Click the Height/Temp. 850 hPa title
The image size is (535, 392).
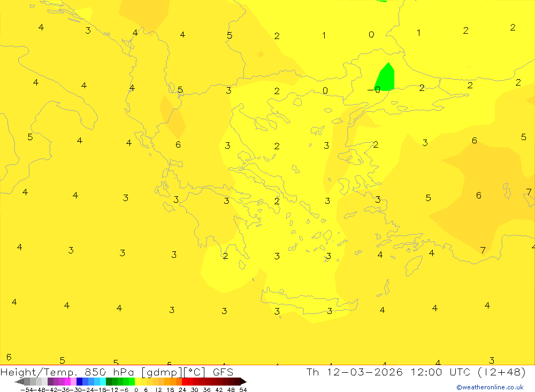tap(67, 372)
